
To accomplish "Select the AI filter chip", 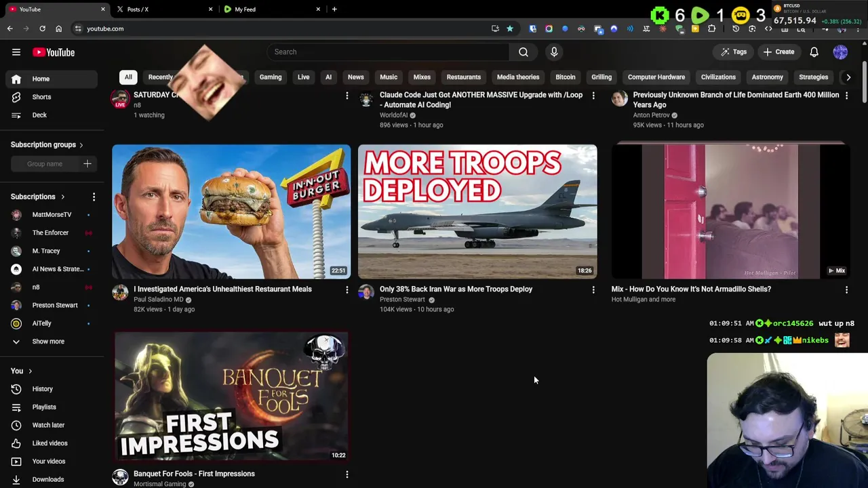I will click(x=328, y=77).
